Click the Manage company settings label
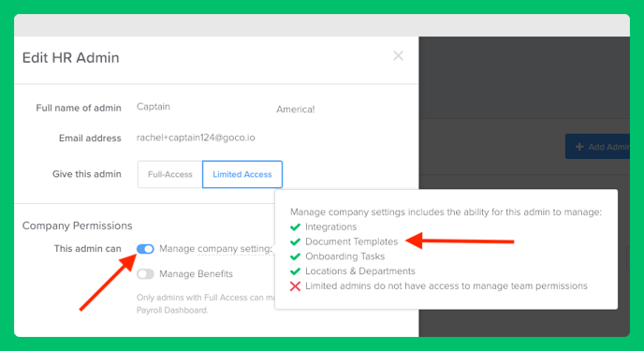 point(215,249)
